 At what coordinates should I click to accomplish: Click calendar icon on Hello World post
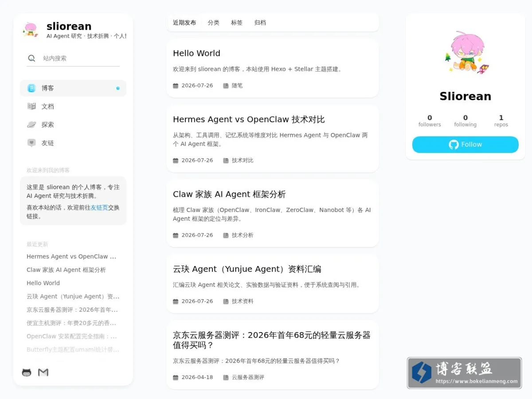click(176, 86)
